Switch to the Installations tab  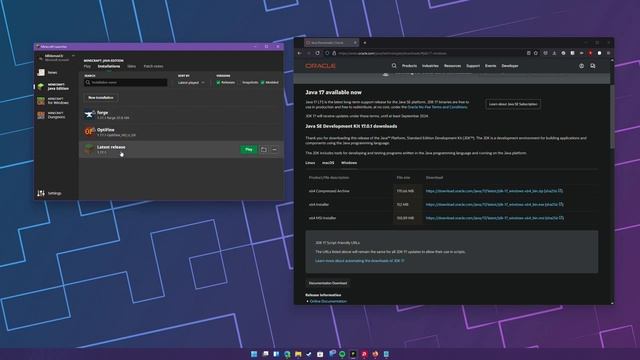(x=109, y=66)
